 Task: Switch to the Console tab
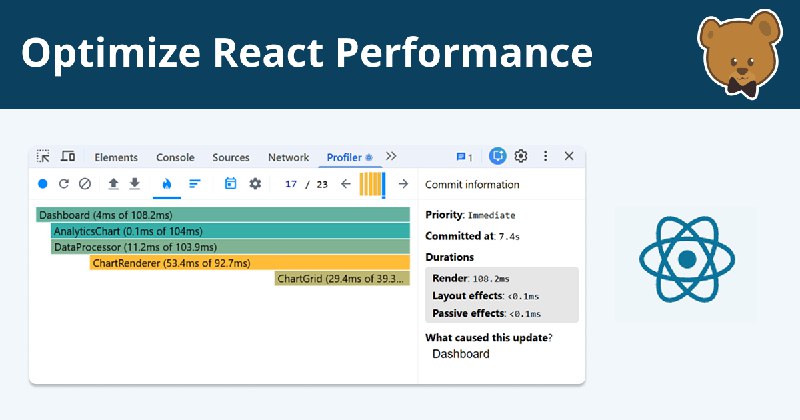click(175, 157)
